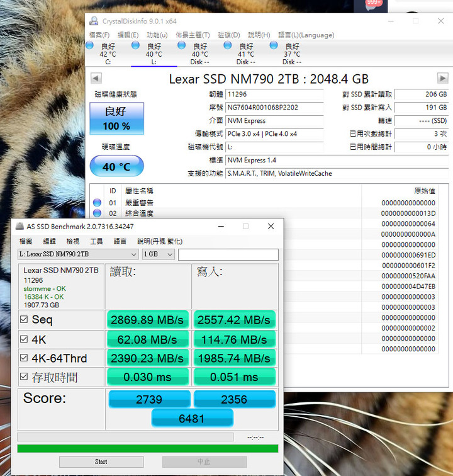
Task: Open the 檔案 menu in AS SSD Benchmark
Action: point(26,241)
